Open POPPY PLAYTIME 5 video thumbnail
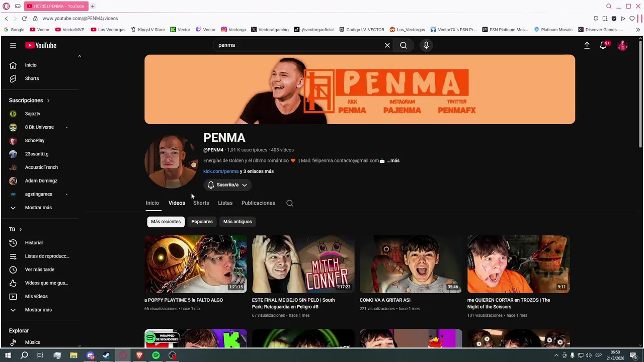Viewport: 644px width, 362px height. tap(196, 264)
